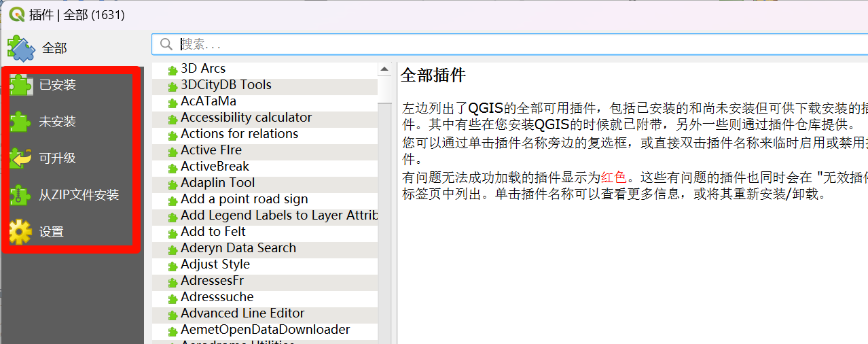This screenshot has width=868, height=344.
Task: Click the plugin icon next to Add to Felt
Action: click(173, 233)
